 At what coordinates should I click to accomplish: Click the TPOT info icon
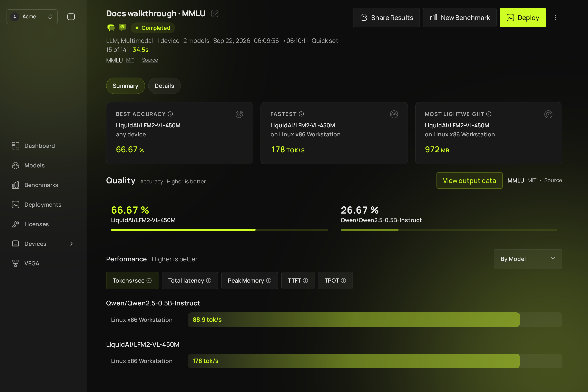[343, 281]
